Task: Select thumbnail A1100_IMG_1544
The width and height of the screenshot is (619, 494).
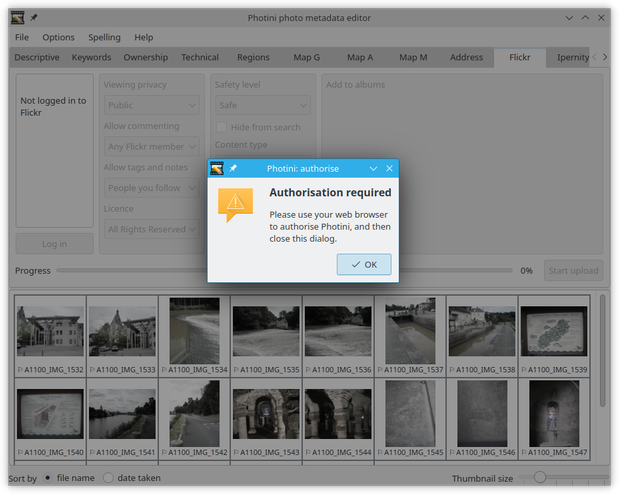Action: click(338, 419)
